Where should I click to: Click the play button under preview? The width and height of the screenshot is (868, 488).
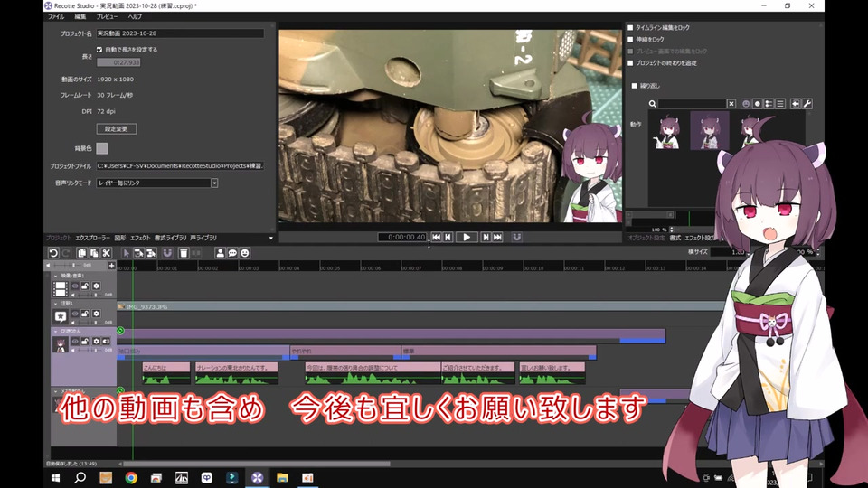click(x=467, y=237)
